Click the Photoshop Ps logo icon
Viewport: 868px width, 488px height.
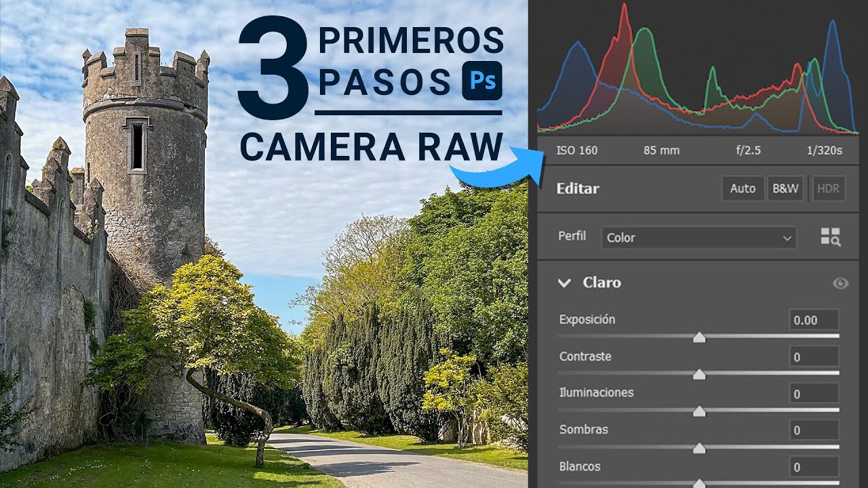(482, 81)
